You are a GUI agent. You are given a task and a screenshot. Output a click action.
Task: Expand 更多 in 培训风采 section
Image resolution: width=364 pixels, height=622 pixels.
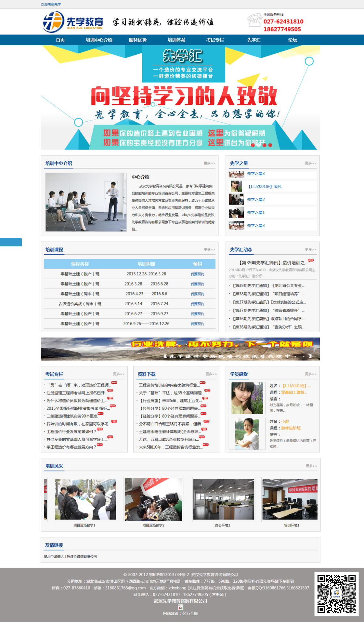point(311,466)
